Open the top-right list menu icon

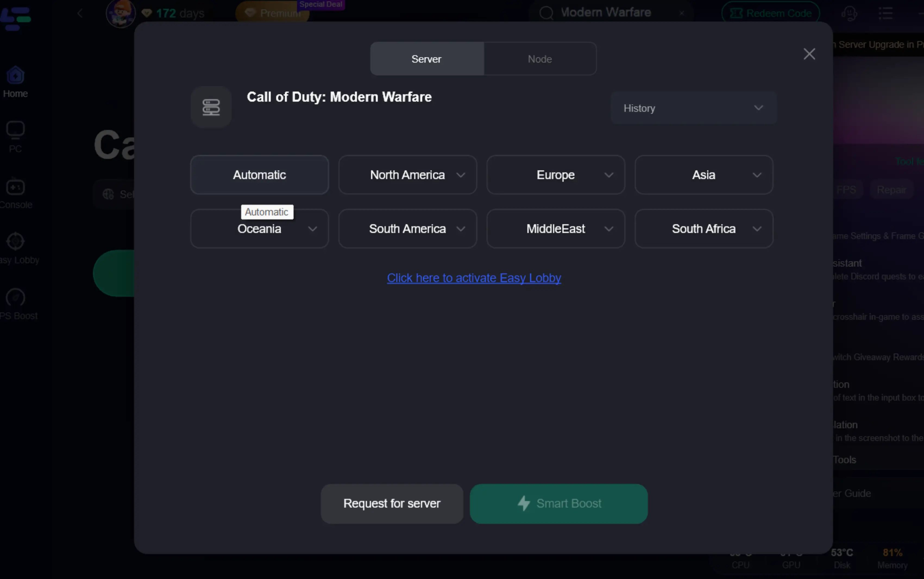click(x=885, y=13)
